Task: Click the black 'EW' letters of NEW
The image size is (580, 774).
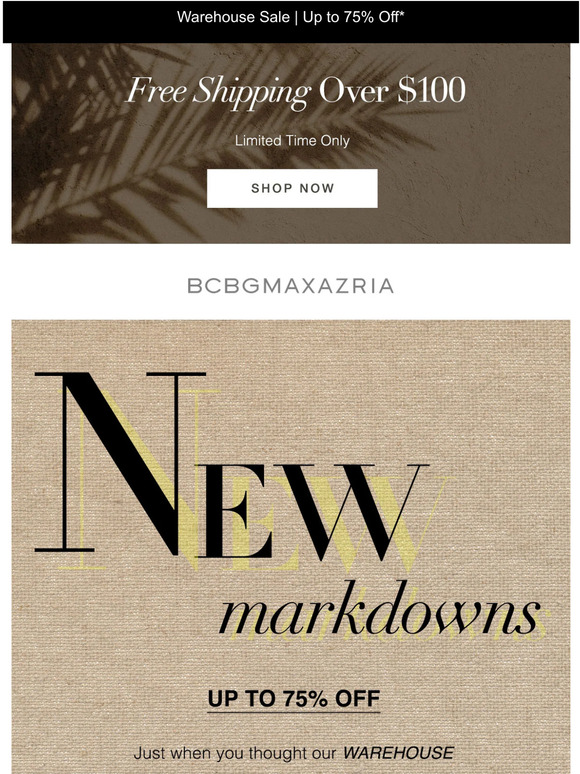Action: click(311, 511)
